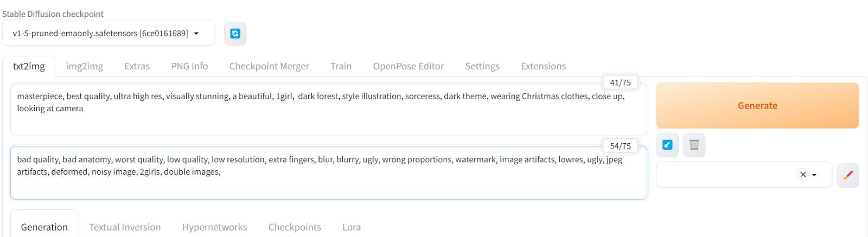
Task: Select the Train tab
Action: point(341,66)
